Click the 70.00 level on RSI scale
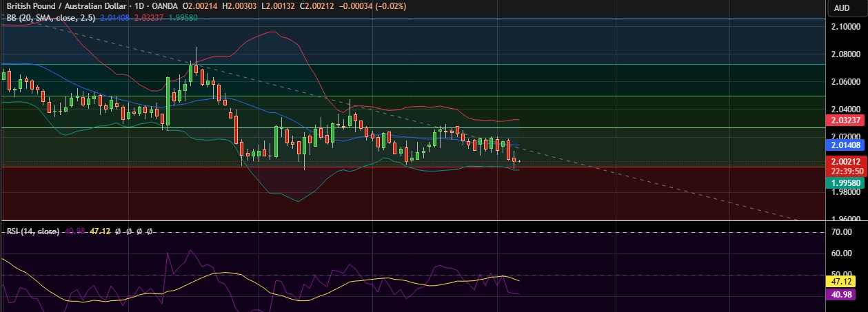The width and height of the screenshot is (868, 312). (x=842, y=232)
